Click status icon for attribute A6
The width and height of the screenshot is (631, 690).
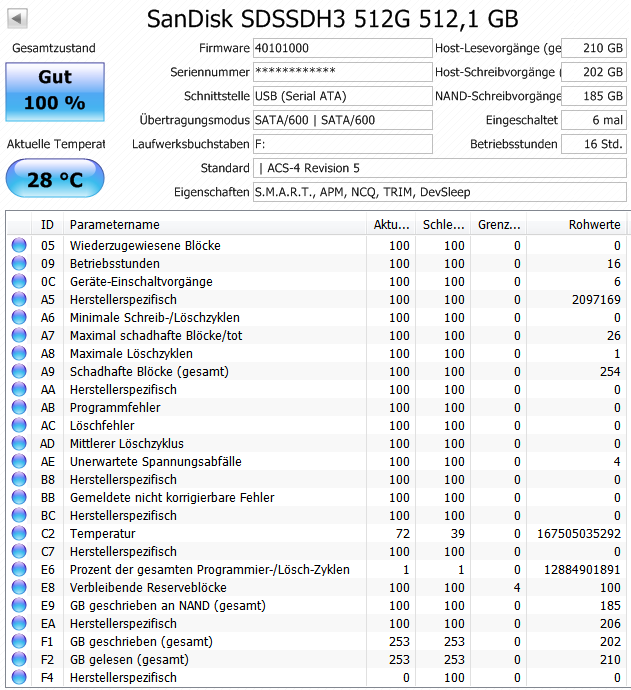tap(19, 317)
